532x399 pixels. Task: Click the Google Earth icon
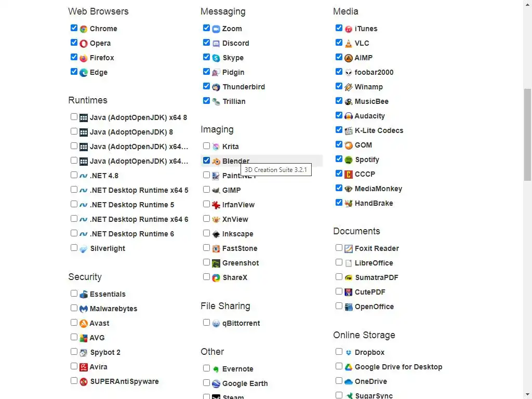pyautogui.click(x=216, y=384)
